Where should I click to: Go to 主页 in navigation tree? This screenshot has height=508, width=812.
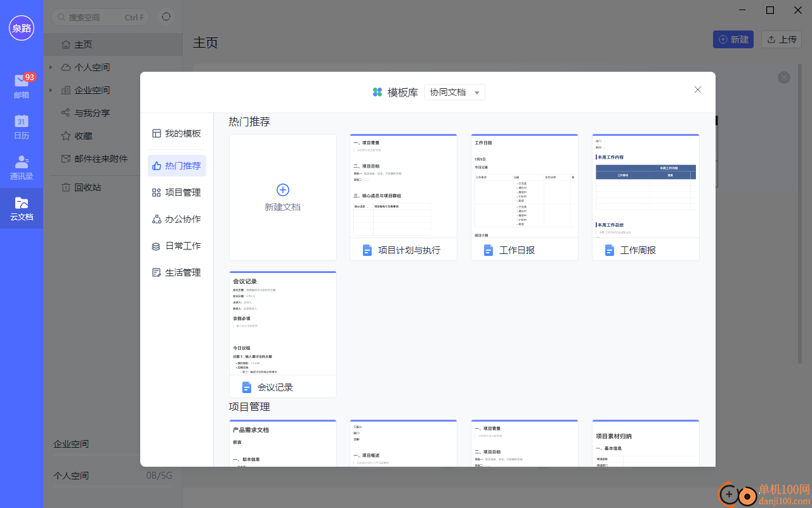point(112,44)
